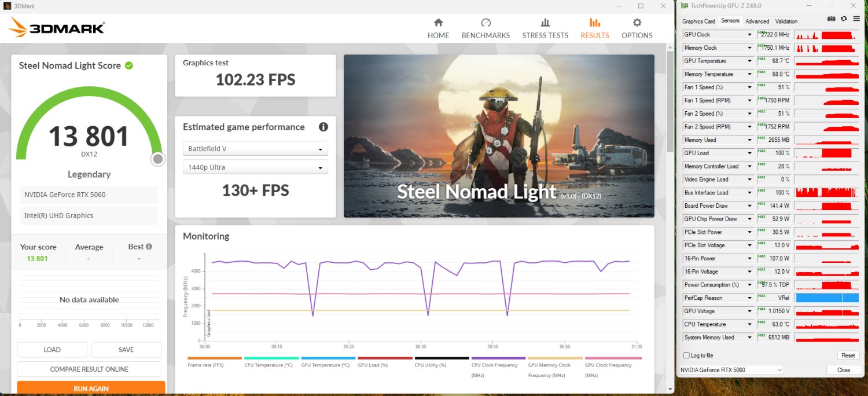Screen dimensions: 868x396
Task: Click the 2722.0 MHz GPU Clock value
Action: click(x=774, y=35)
